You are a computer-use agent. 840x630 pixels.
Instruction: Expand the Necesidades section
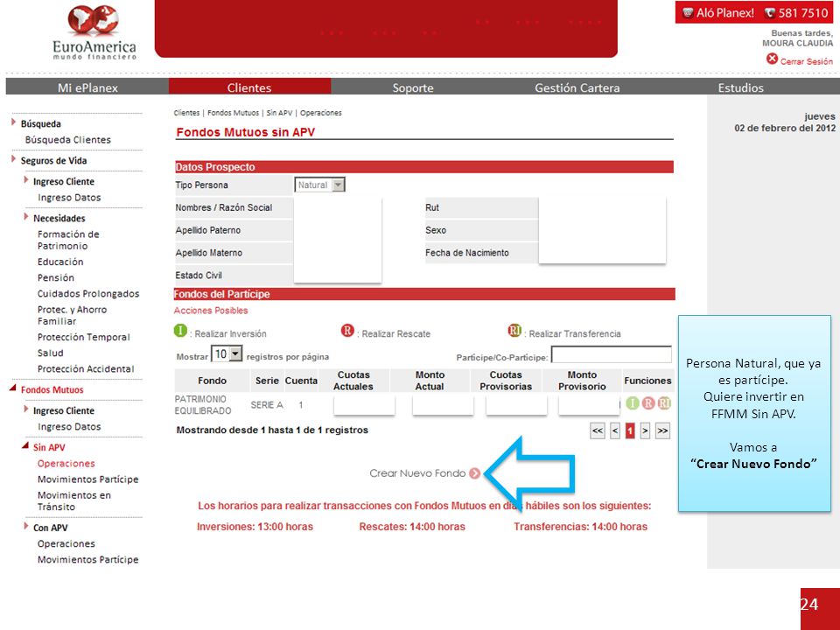[x=25, y=217]
